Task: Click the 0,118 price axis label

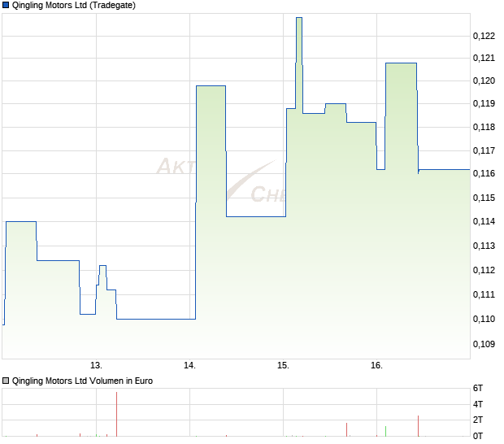Action: (x=484, y=127)
